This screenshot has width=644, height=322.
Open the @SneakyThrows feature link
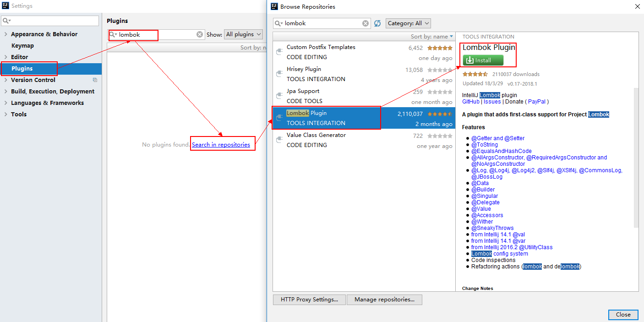tap(492, 228)
